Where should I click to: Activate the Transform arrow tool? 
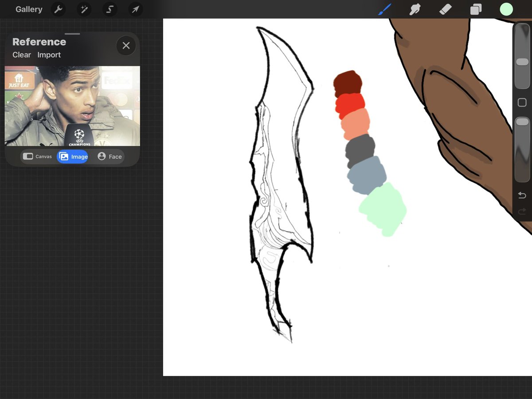click(x=135, y=9)
